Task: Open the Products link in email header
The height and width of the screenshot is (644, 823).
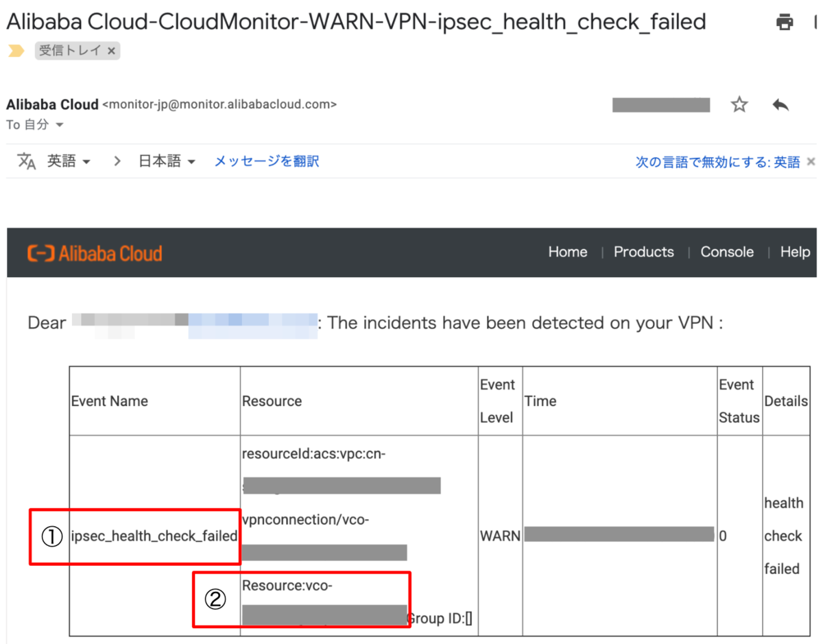Action: (644, 252)
